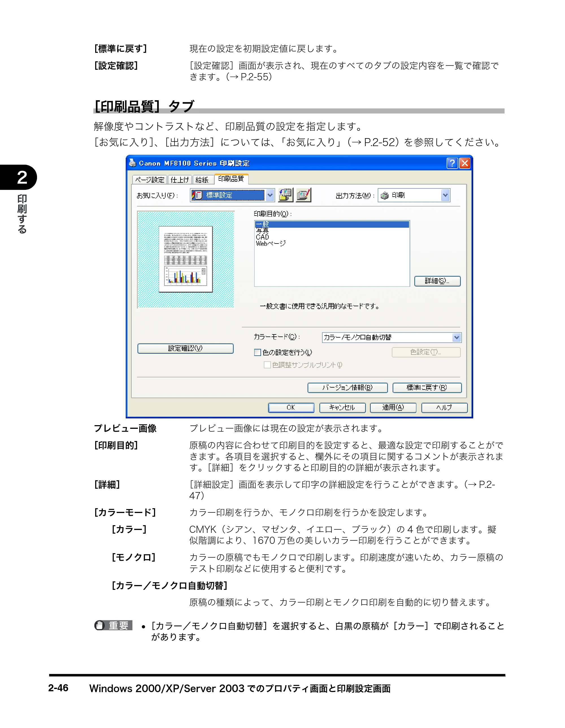Select CAD in the 印刷目的 list
The image size is (565, 728).
coord(332,237)
